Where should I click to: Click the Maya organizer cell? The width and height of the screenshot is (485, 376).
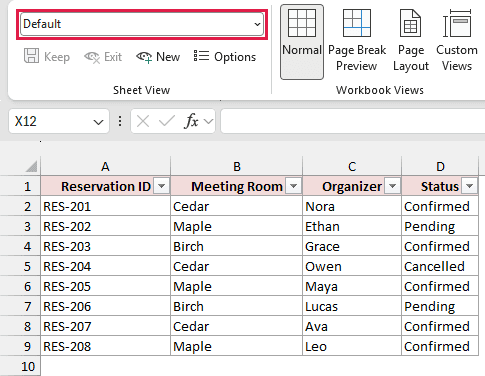point(352,286)
